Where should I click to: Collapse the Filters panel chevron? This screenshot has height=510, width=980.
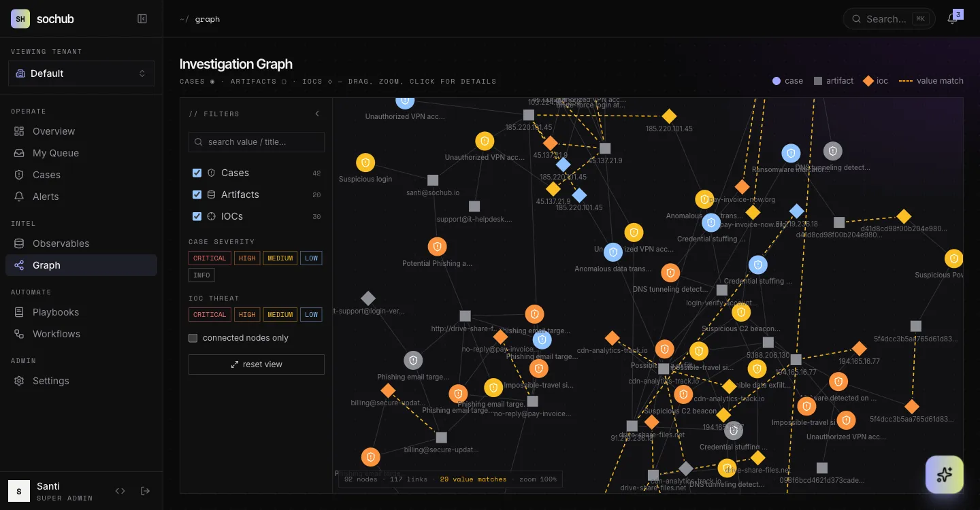click(x=317, y=114)
